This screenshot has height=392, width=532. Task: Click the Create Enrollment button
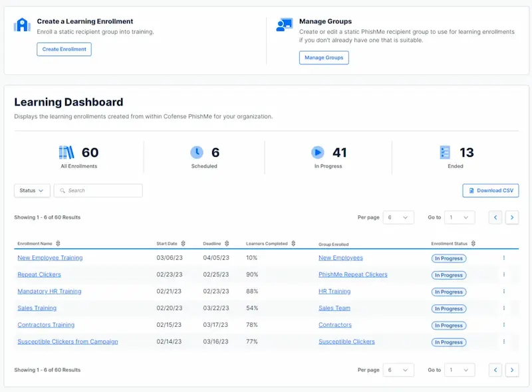64,49
